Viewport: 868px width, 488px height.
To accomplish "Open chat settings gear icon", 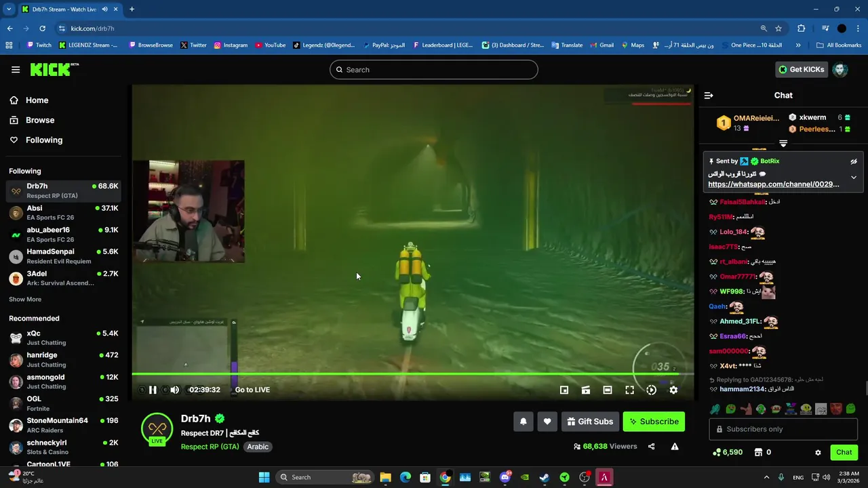I will pyautogui.click(x=818, y=452).
